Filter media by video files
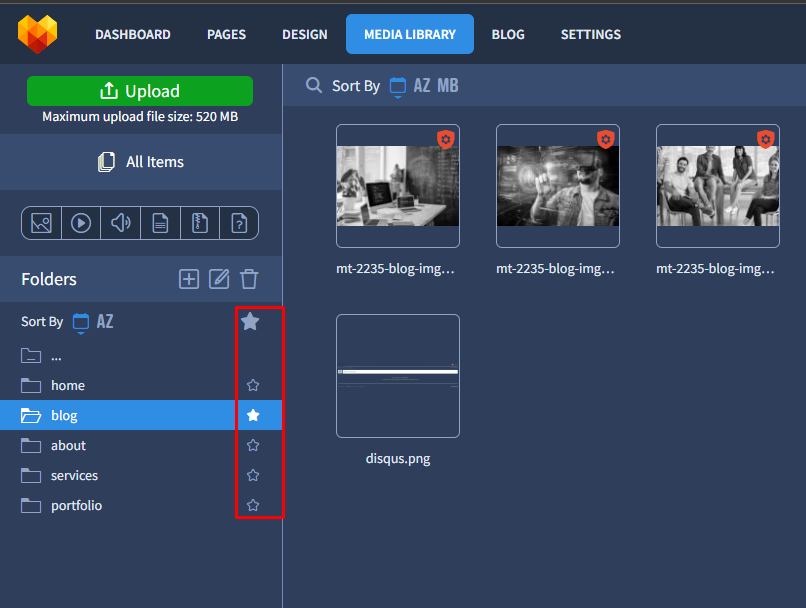 (81, 223)
